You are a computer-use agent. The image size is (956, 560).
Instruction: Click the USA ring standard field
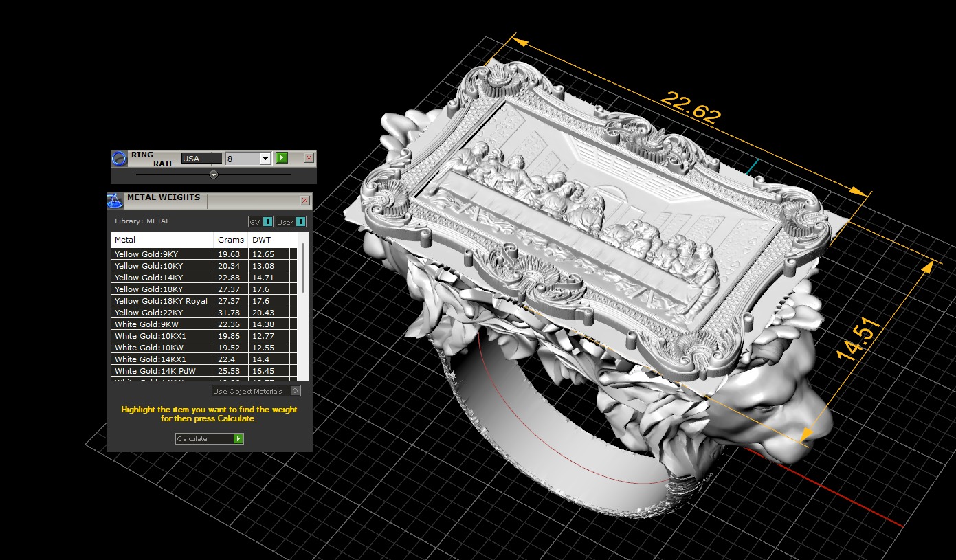201,158
